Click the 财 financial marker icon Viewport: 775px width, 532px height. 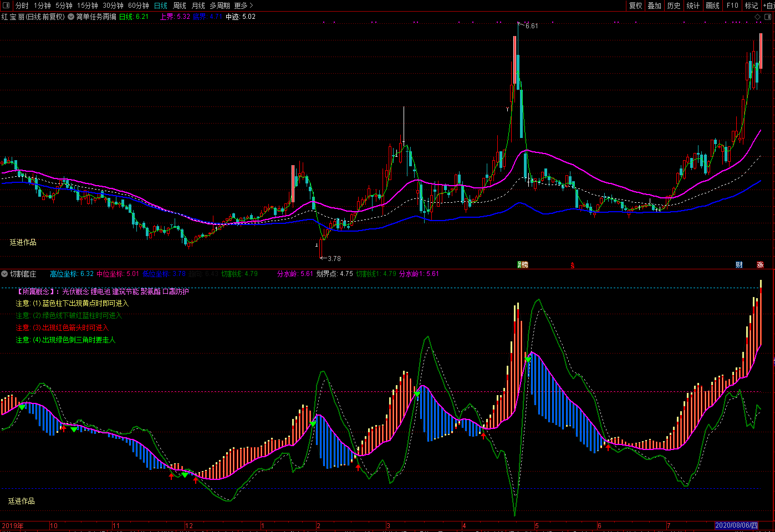(x=739, y=265)
